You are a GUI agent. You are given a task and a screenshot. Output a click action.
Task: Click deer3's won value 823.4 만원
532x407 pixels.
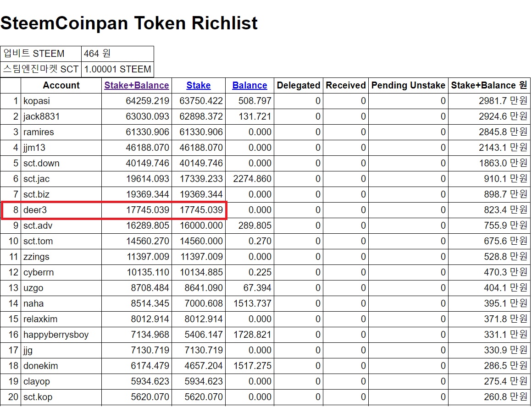tap(505, 210)
